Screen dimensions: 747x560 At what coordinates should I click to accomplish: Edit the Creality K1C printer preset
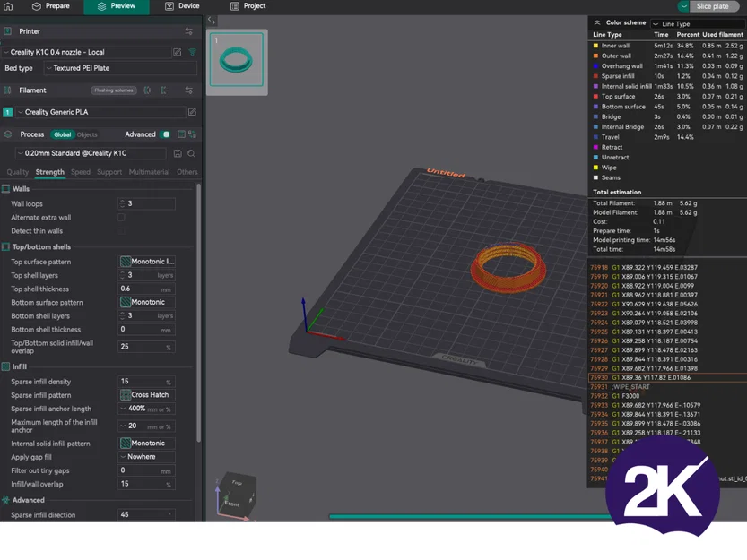click(x=178, y=52)
